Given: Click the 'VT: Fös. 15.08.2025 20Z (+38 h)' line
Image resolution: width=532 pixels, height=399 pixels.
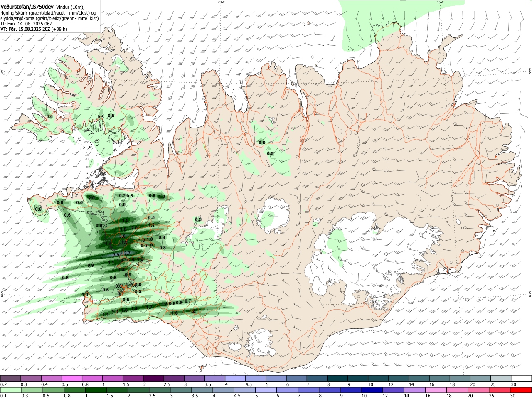Looking at the screenshot, I should (34, 29).
